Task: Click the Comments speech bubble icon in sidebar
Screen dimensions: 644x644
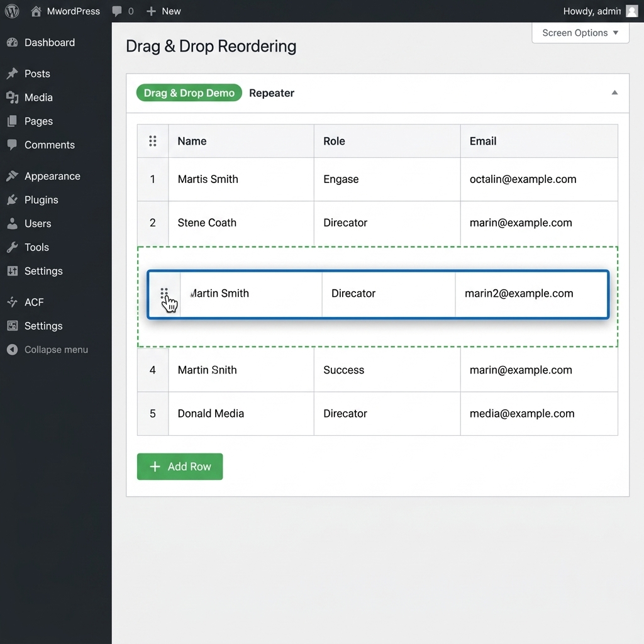Action: [x=13, y=145]
